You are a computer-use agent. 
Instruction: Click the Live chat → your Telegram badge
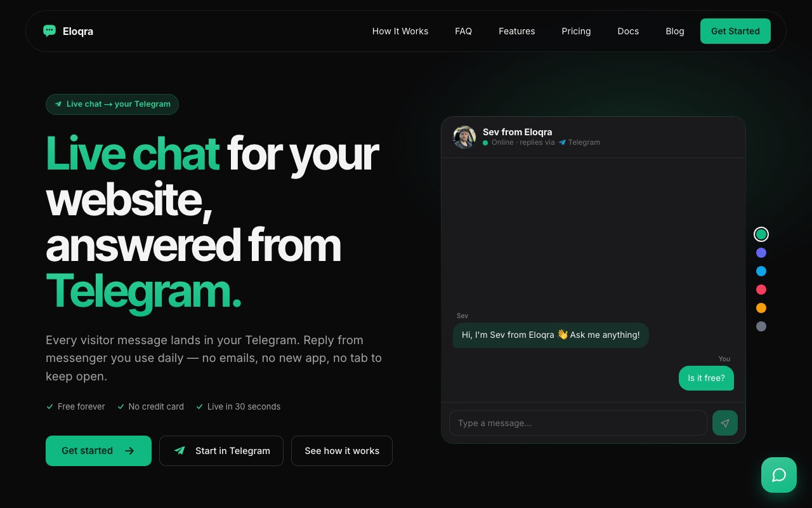tap(112, 104)
